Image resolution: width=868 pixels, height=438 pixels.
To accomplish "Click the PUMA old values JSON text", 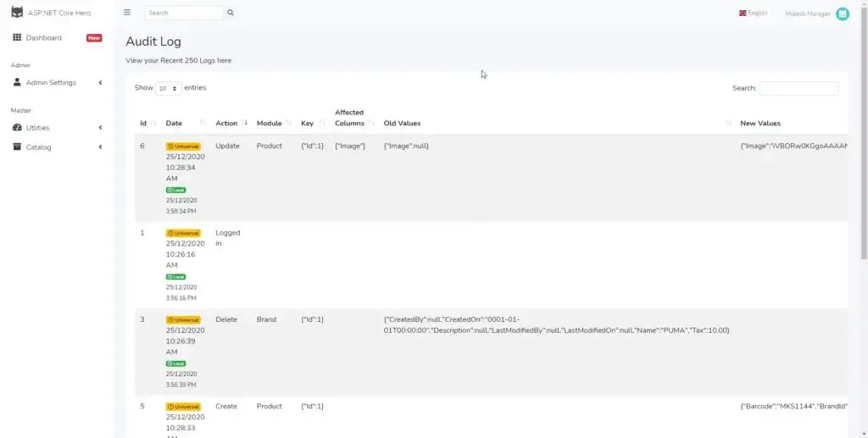I will tap(556, 325).
